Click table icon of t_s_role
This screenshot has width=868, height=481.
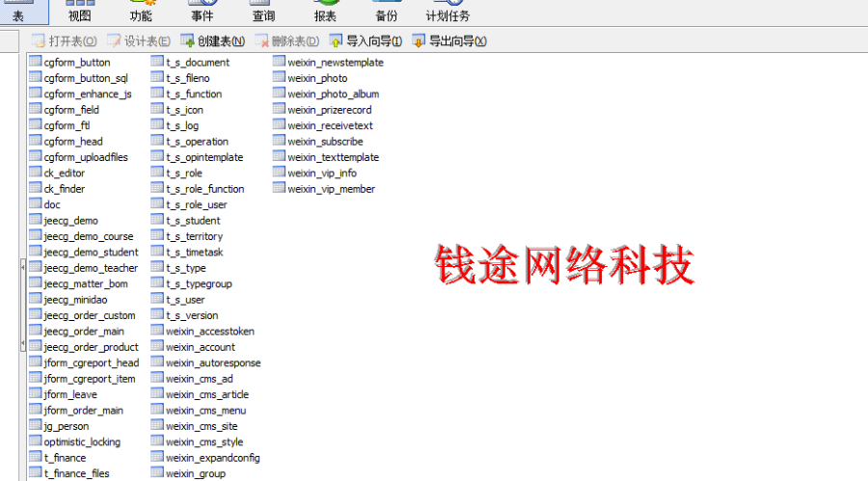[x=157, y=172]
